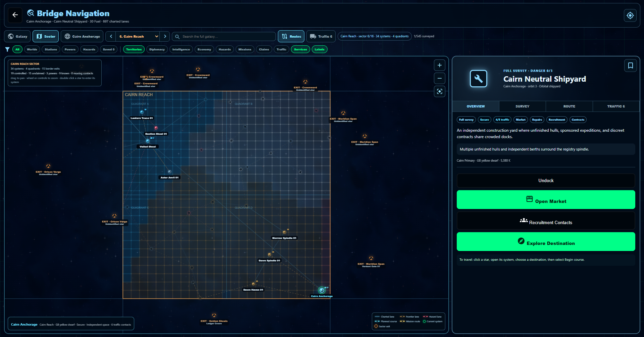
Task: Select the Dawn Haven 01 star
Action: pos(253,284)
